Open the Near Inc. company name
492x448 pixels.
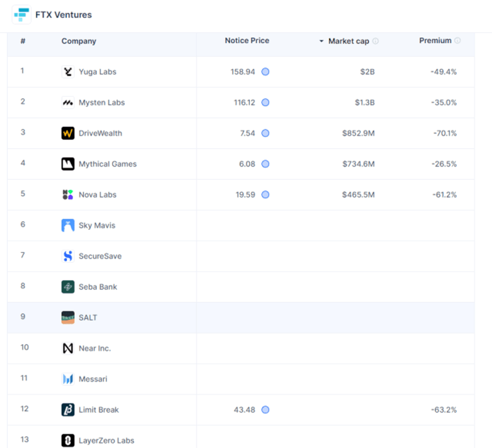click(95, 348)
